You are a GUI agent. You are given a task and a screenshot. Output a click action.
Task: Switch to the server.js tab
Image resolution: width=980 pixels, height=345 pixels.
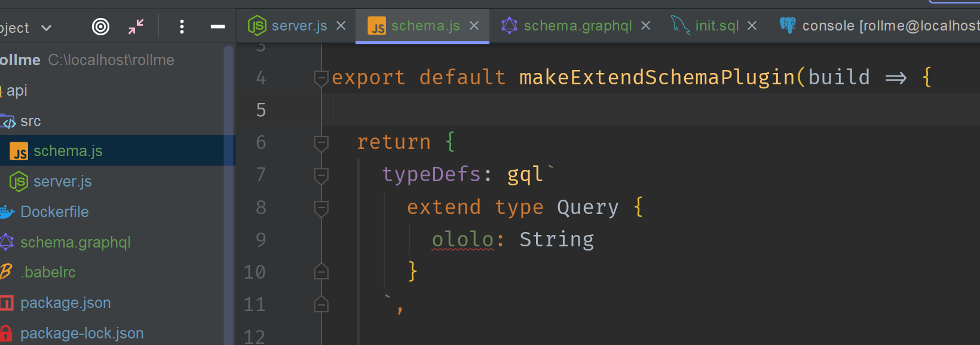click(288, 26)
